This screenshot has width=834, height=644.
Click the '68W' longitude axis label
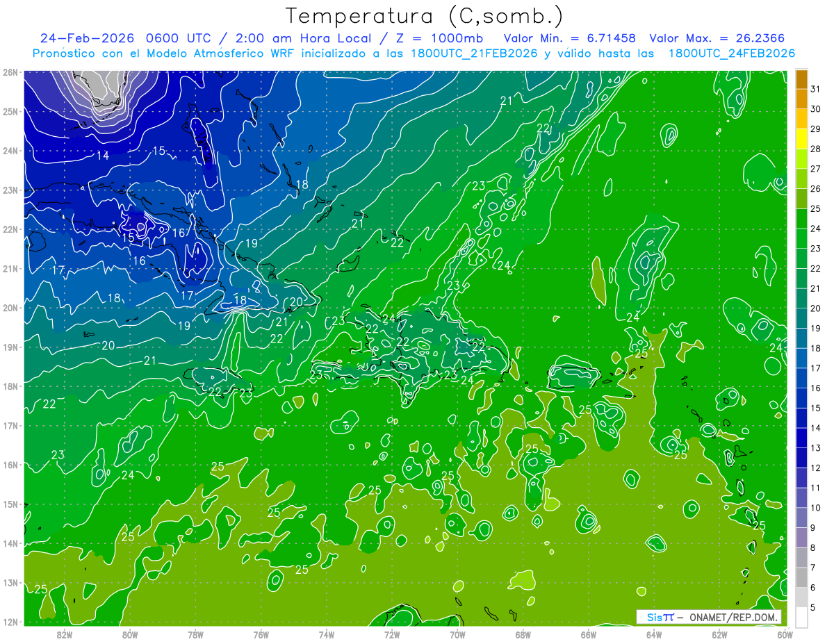(523, 634)
